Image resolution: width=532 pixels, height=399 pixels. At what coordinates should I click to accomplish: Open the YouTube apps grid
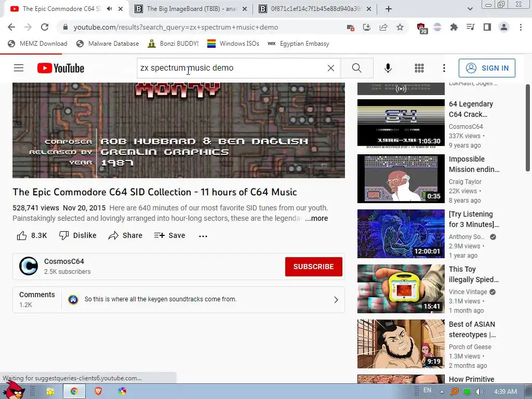(419, 68)
